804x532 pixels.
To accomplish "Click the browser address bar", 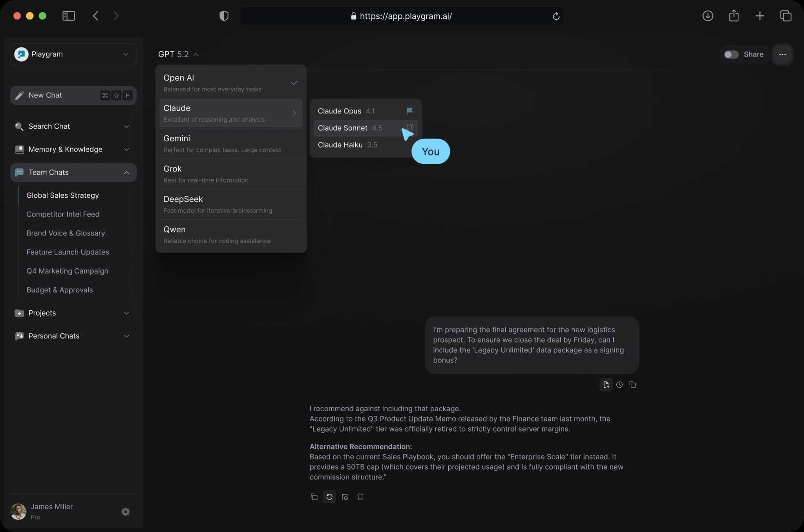I will [x=402, y=16].
